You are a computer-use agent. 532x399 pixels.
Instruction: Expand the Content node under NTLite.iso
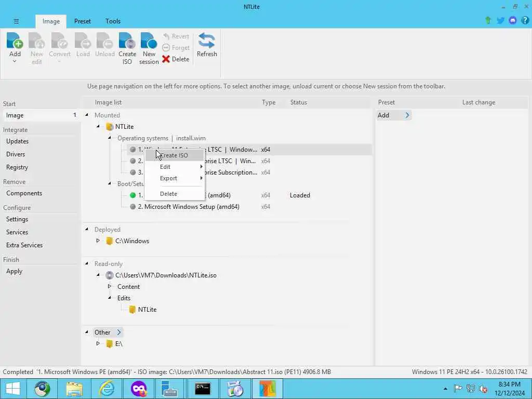click(110, 286)
